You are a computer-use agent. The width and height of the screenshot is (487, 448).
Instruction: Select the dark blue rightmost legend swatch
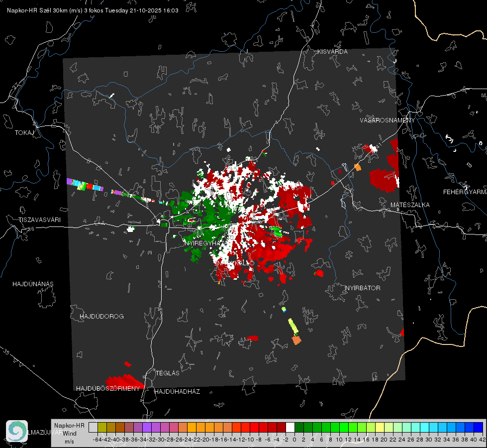479,427
